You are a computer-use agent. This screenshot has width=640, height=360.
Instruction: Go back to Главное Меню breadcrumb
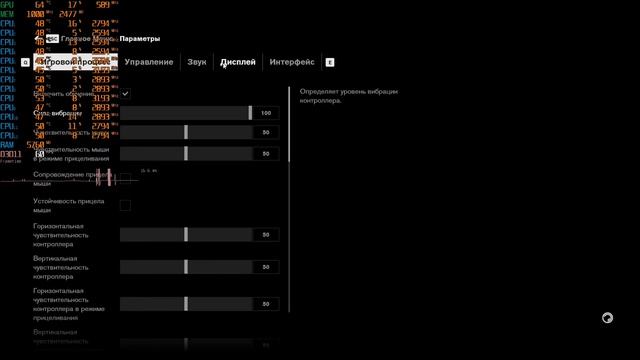(87, 39)
